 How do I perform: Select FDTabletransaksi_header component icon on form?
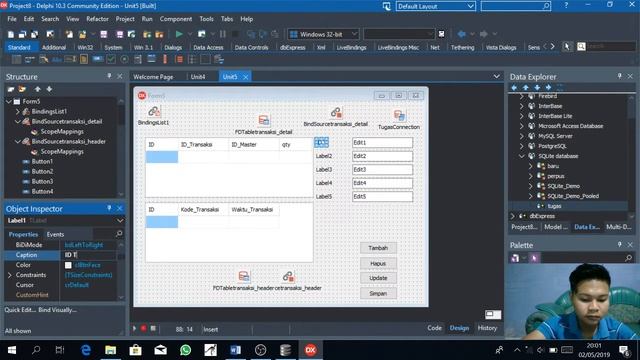(244, 276)
